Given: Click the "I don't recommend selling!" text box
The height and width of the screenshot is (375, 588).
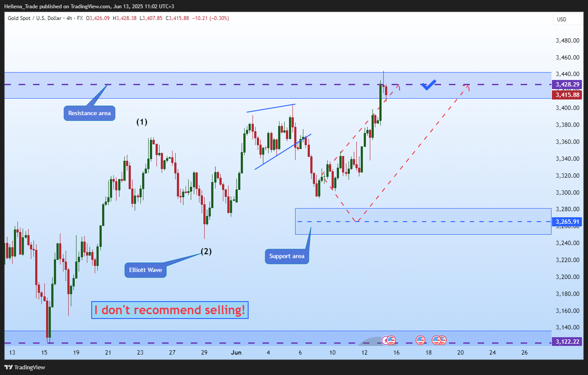Looking at the screenshot, I should click(170, 310).
